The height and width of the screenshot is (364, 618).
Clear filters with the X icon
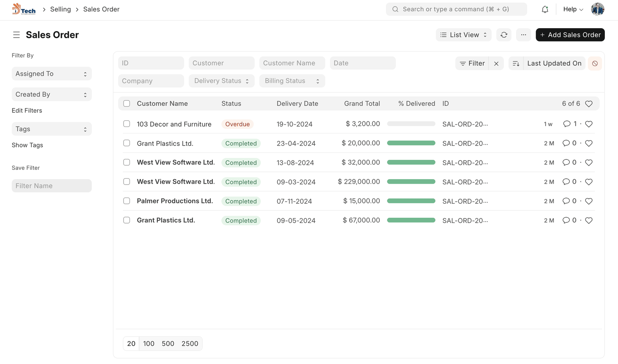[x=496, y=63]
